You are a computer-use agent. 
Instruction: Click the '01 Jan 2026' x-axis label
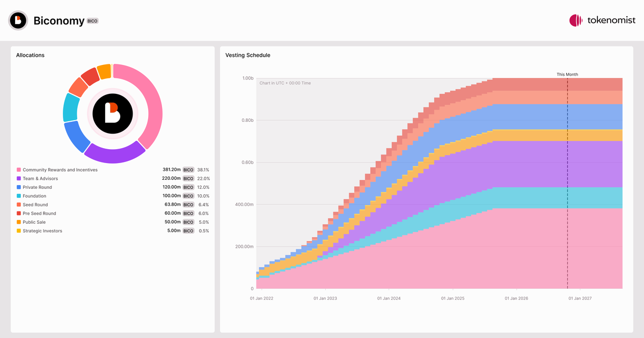pyautogui.click(x=517, y=298)
